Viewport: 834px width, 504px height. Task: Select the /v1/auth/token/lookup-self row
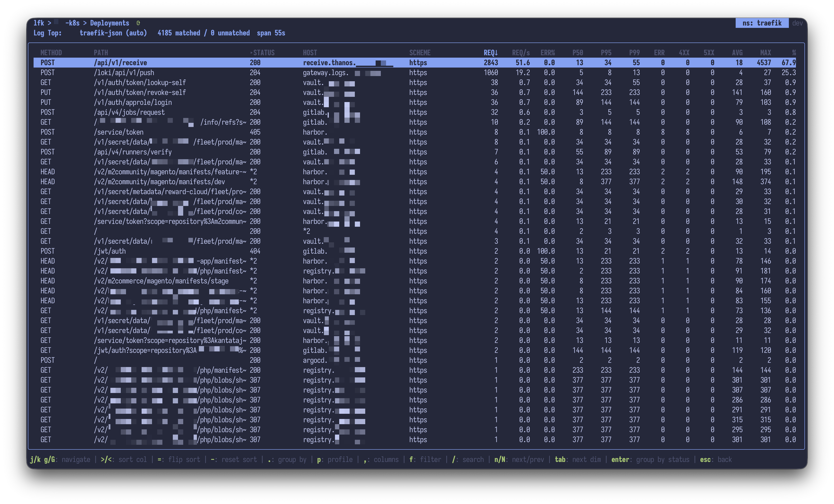click(x=415, y=82)
